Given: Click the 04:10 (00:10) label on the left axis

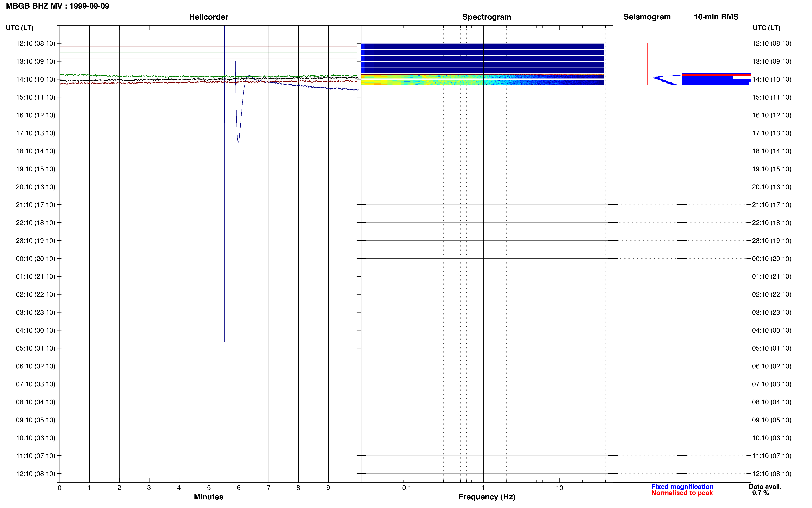Looking at the screenshot, I should [x=36, y=330].
